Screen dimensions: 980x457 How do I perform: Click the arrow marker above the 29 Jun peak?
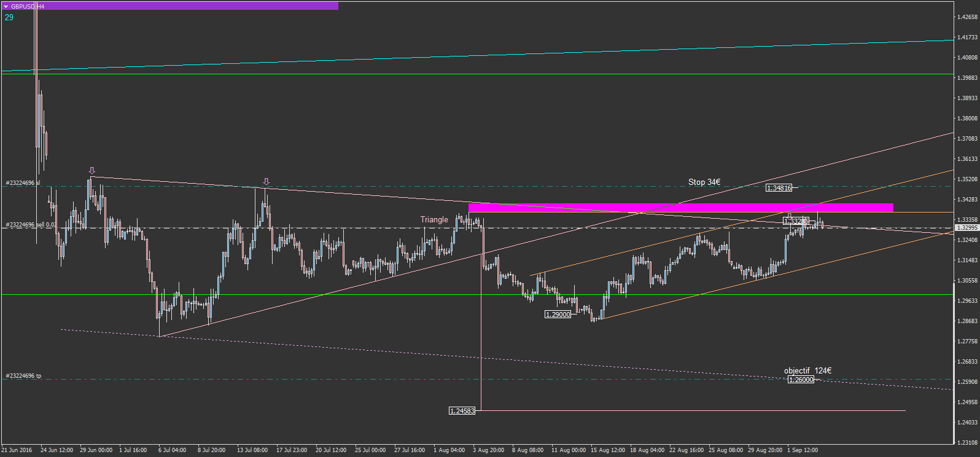point(92,170)
